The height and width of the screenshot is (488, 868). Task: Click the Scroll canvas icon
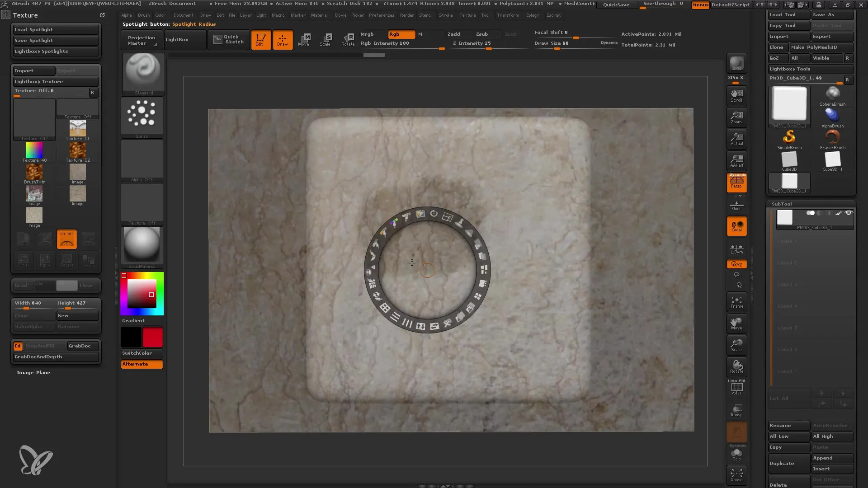point(736,95)
